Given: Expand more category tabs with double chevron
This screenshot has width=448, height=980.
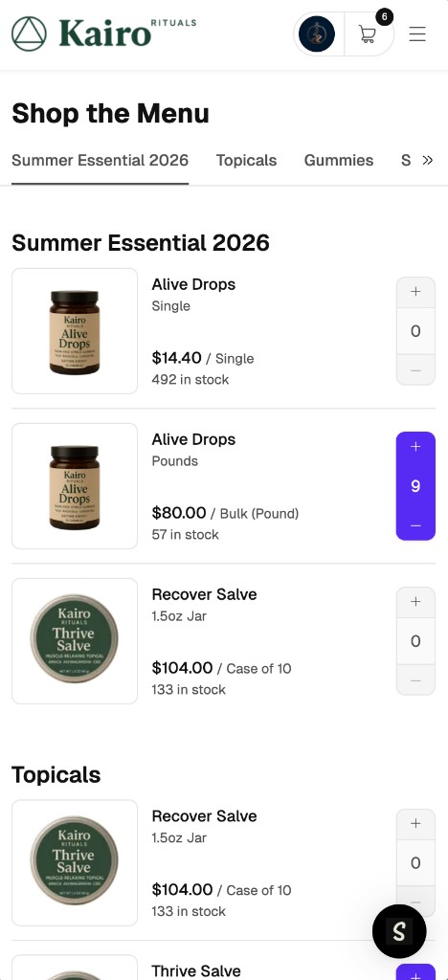Looking at the screenshot, I should (x=427, y=160).
